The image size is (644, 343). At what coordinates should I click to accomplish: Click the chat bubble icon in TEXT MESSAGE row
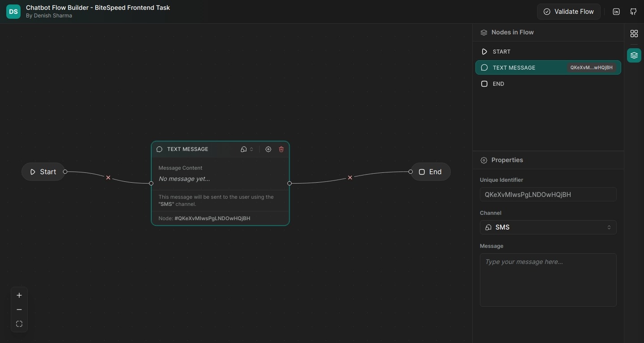[x=484, y=67]
